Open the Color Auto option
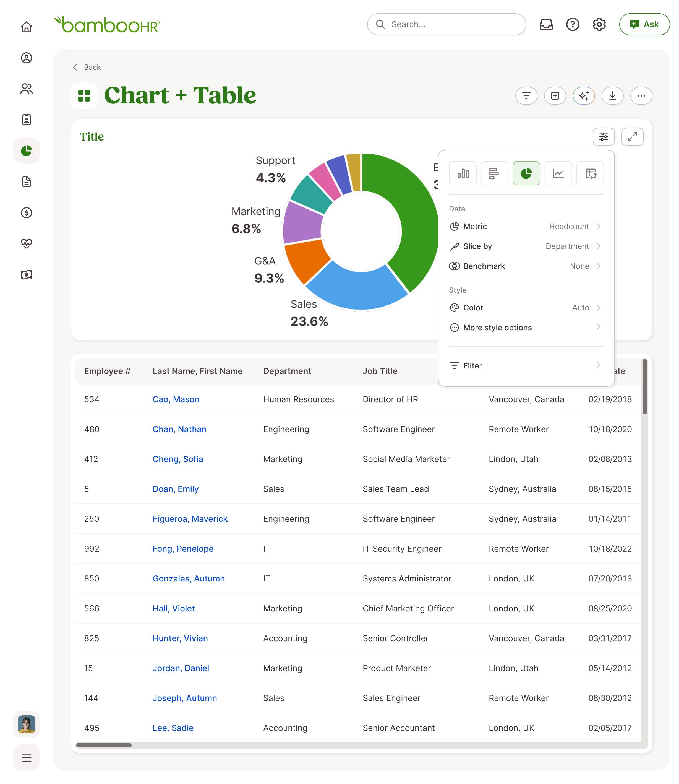This screenshot has height=784, width=679. pos(526,308)
